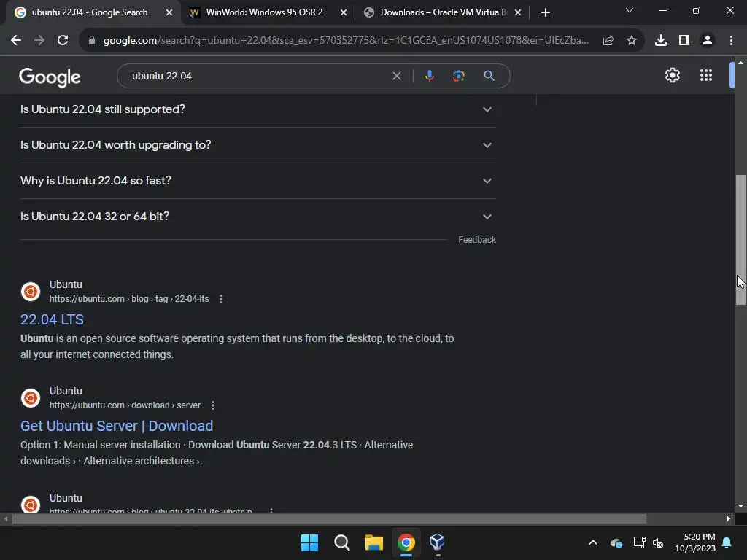The width and height of the screenshot is (747, 560).
Task: Open options for the 22-04-lts result
Action: click(x=220, y=299)
